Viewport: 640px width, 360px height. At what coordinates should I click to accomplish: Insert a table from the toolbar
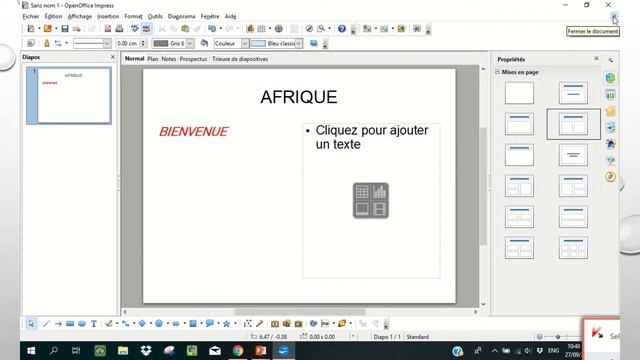click(x=261, y=29)
